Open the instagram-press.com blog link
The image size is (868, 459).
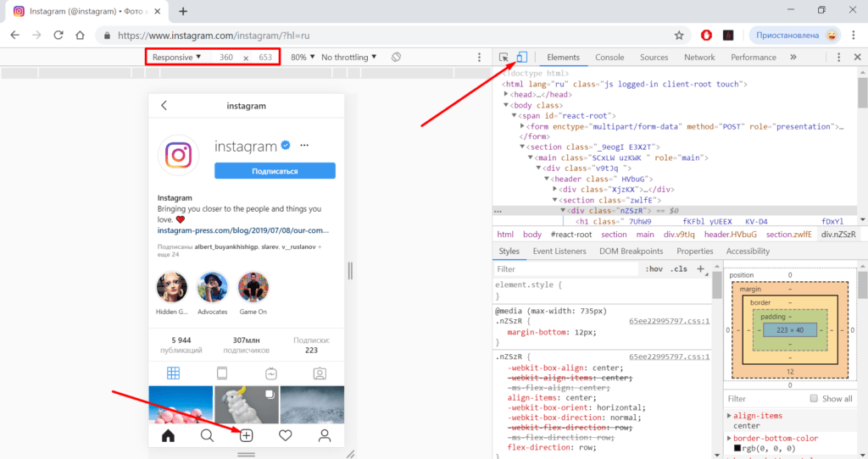click(243, 230)
